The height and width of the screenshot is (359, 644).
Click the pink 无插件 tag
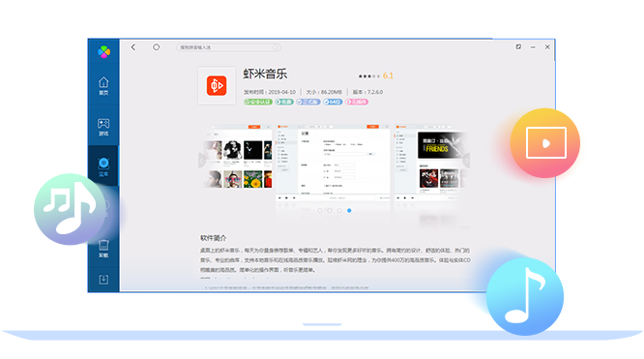(357, 102)
